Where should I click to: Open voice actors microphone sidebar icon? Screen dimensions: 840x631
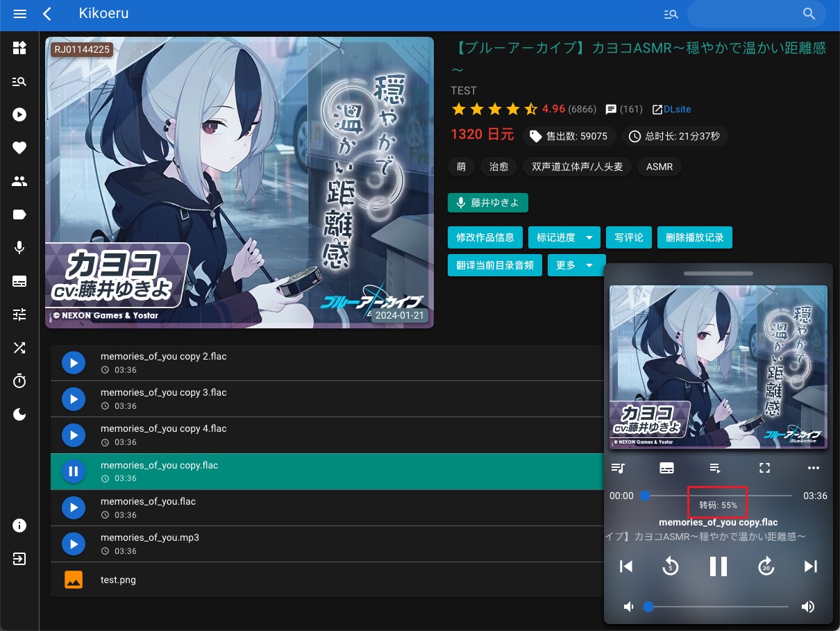19,248
